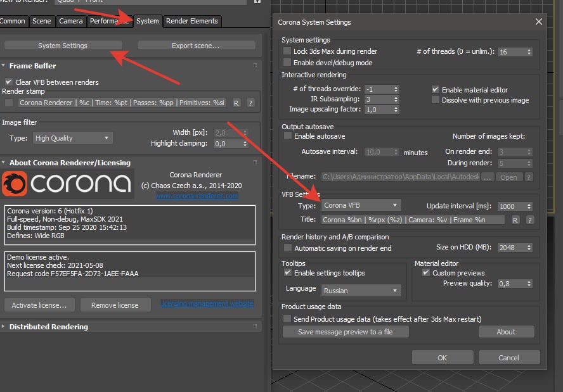The height and width of the screenshot is (392, 563).
Task: Toggle Enable settings tooltips checkbox
Action: (x=288, y=272)
